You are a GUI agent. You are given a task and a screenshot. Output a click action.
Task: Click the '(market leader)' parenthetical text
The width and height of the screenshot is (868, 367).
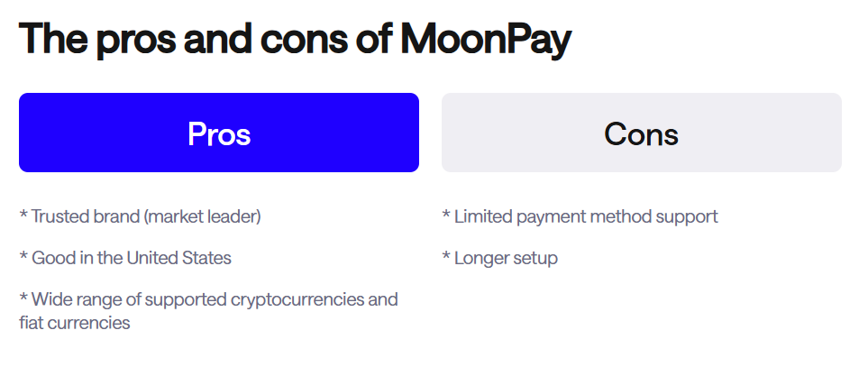click(202, 216)
